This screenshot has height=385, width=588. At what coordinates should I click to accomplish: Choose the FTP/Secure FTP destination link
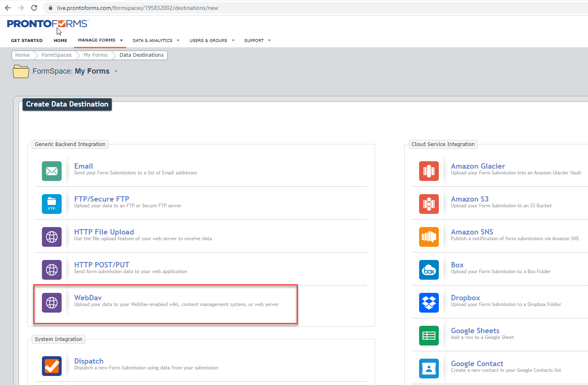point(101,199)
